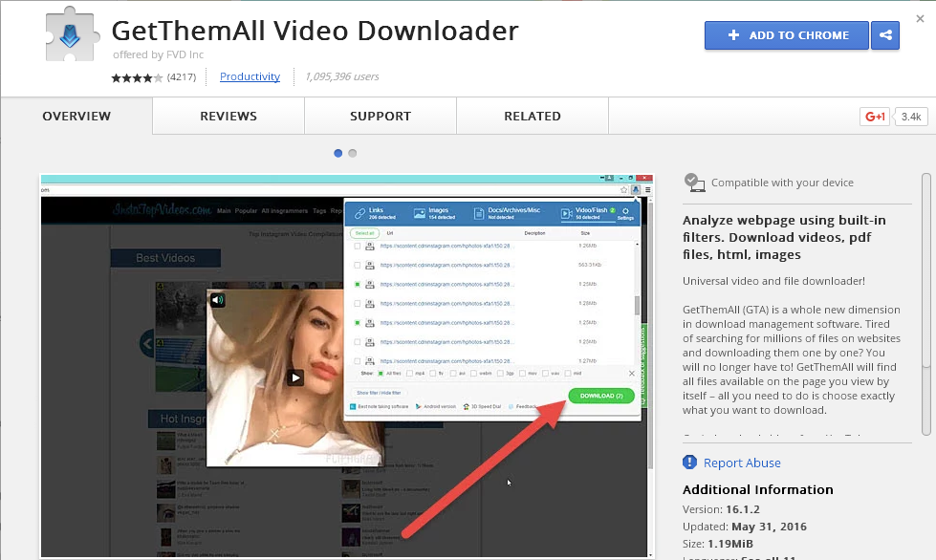Open the Images filter tab in preview
Screen dimensions: 936x560
click(434, 213)
